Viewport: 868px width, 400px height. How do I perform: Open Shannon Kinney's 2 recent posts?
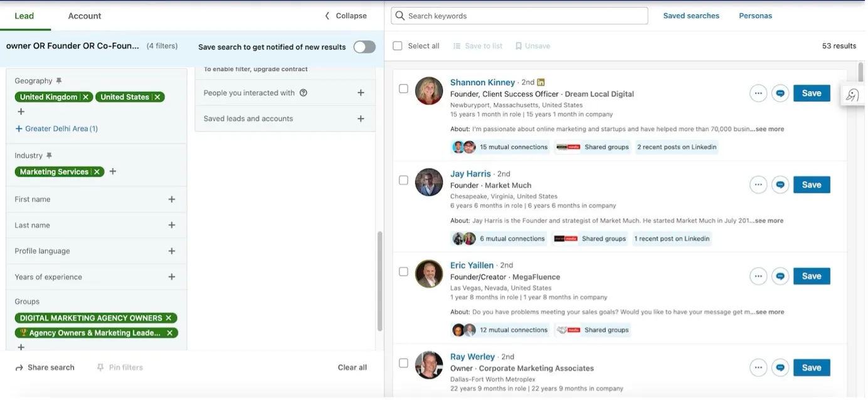[677, 147]
